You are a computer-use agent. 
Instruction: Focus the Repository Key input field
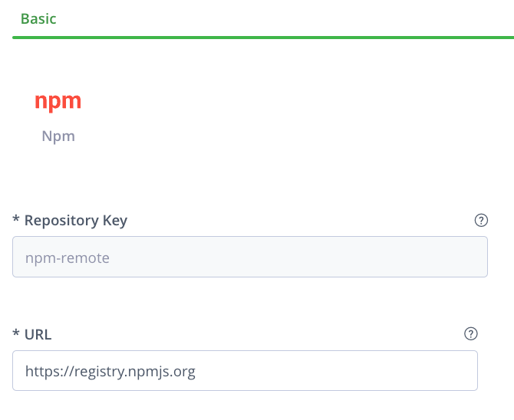pos(250,257)
